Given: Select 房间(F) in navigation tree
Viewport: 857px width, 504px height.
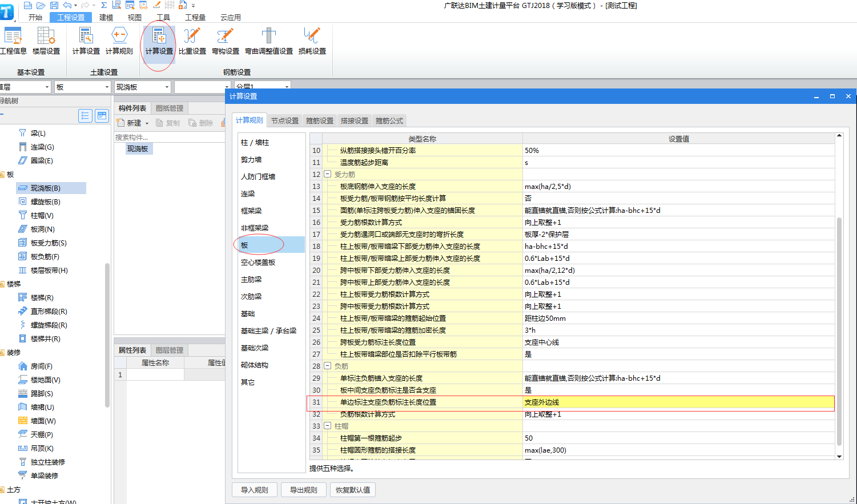Looking at the screenshot, I should (41, 366).
